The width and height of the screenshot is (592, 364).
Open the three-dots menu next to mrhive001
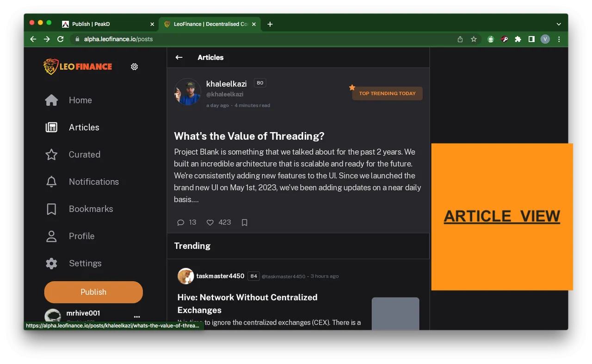click(x=137, y=317)
